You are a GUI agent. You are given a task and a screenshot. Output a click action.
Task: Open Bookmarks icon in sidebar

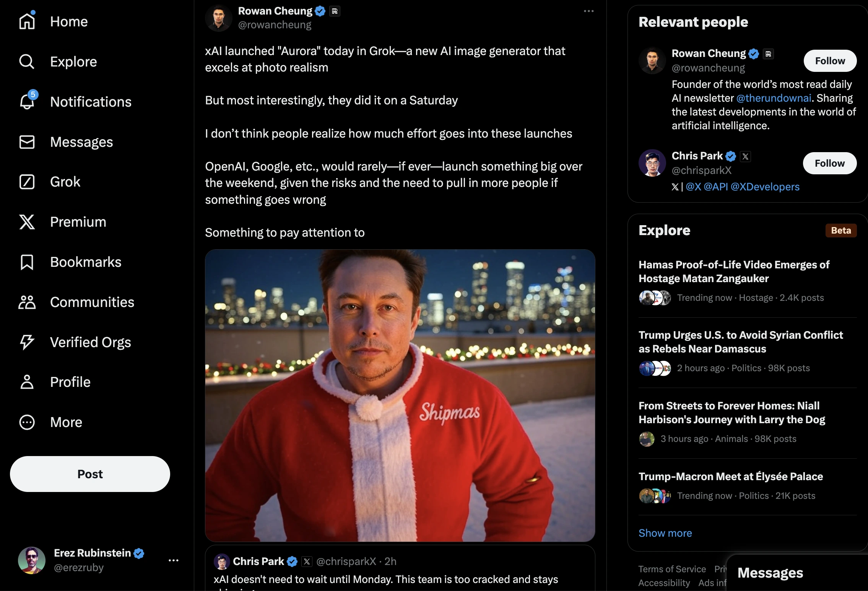[27, 262]
